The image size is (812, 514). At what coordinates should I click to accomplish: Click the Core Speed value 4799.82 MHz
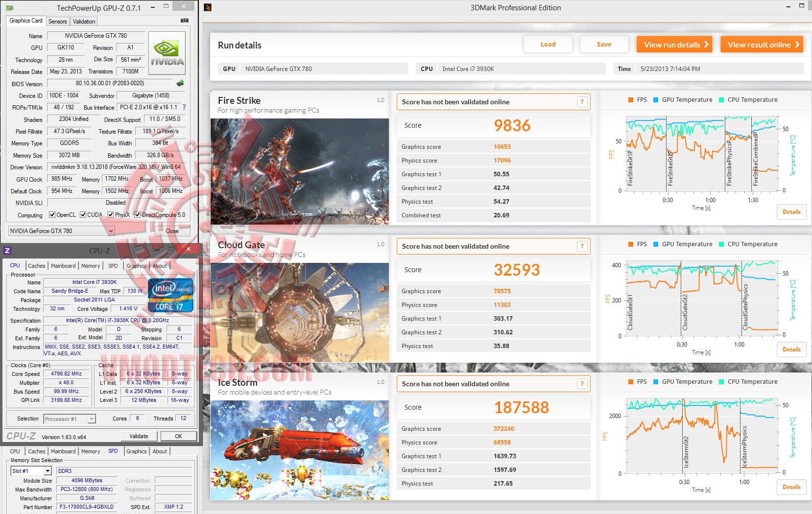pos(67,374)
